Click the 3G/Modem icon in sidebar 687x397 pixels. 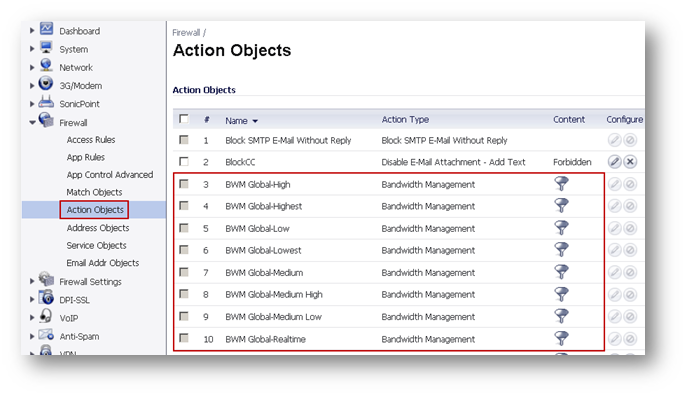(x=46, y=83)
